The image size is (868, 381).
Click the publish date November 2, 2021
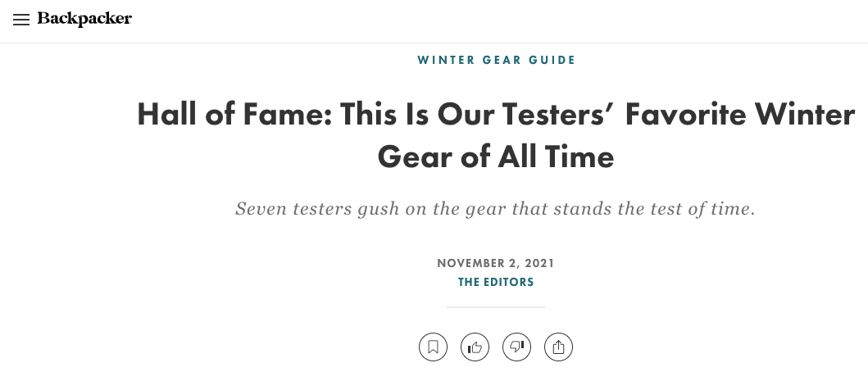coord(496,263)
